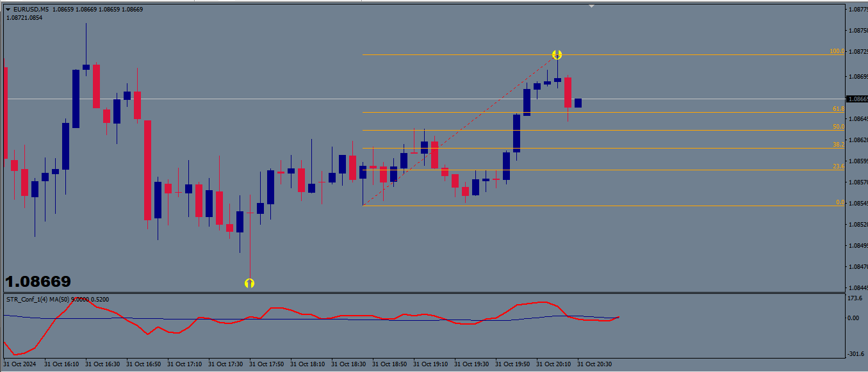This screenshot has width=868, height=372.
Task: Click the last blue candle at current price
Action: click(x=578, y=103)
